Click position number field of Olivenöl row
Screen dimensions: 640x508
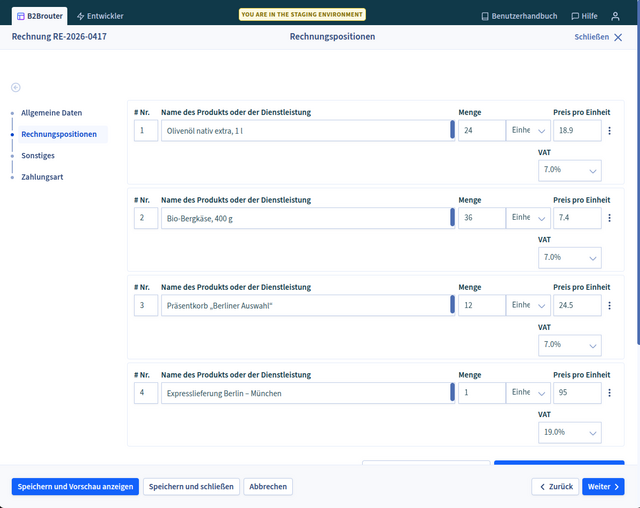coord(146,131)
